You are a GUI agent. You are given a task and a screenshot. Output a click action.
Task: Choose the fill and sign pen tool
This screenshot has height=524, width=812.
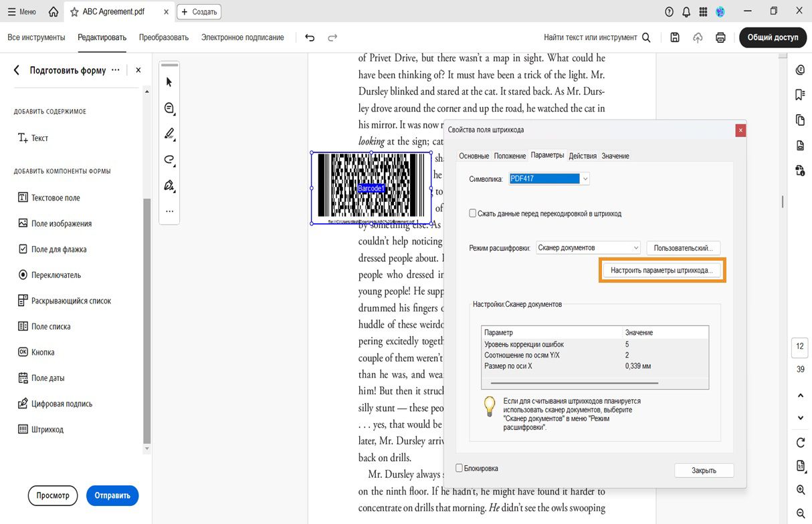click(169, 185)
